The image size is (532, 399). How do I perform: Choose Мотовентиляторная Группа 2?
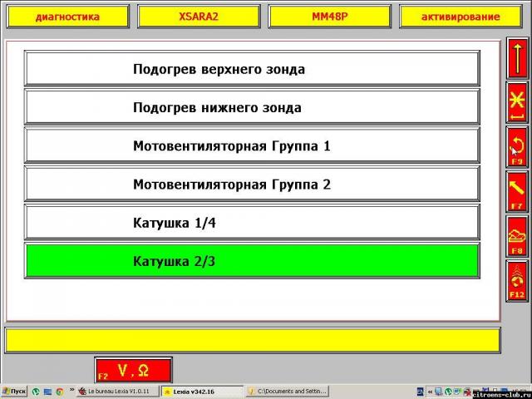(x=252, y=184)
